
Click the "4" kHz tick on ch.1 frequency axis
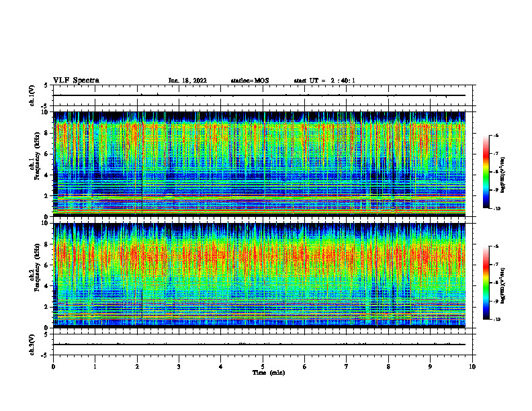tap(48, 175)
